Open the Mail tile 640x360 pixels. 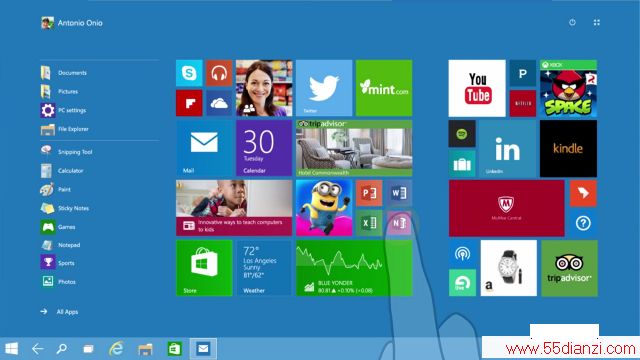pyautogui.click(x=204, y=148)
